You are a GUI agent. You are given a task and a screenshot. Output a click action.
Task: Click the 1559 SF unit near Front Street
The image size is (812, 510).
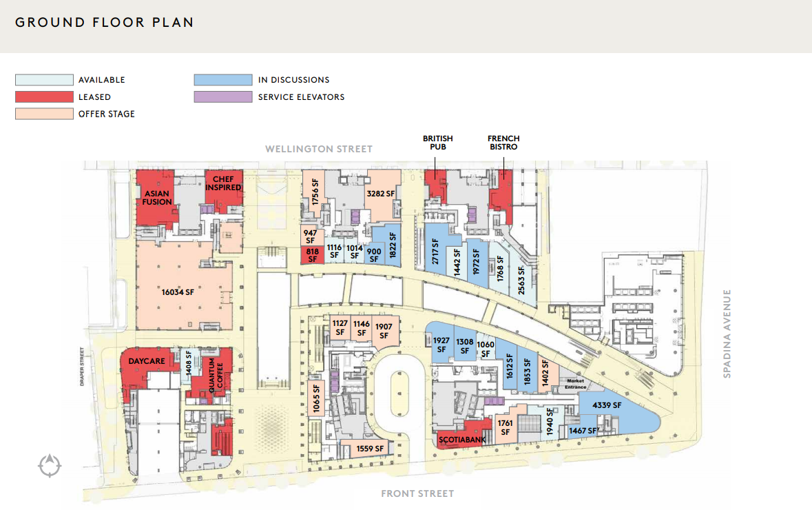370,449
